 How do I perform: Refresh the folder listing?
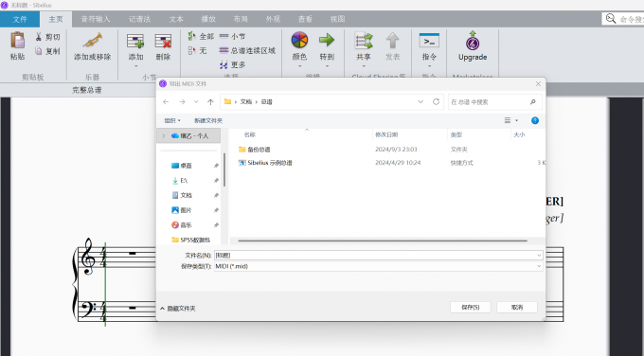tap(437, 102)
